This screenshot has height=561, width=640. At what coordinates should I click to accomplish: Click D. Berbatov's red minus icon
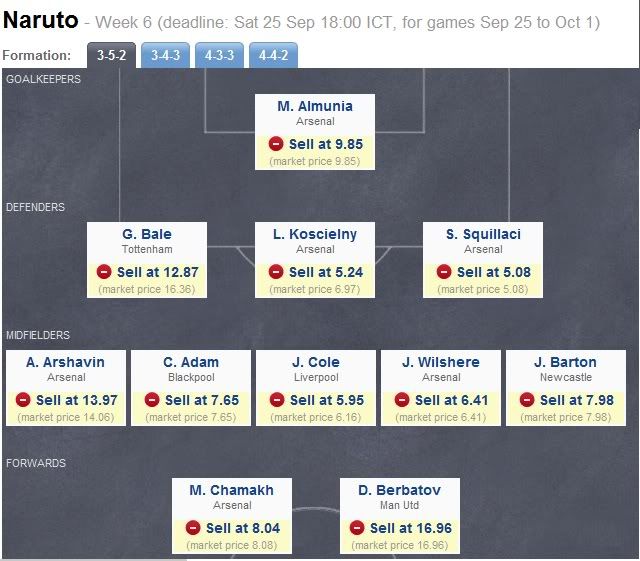357,528
